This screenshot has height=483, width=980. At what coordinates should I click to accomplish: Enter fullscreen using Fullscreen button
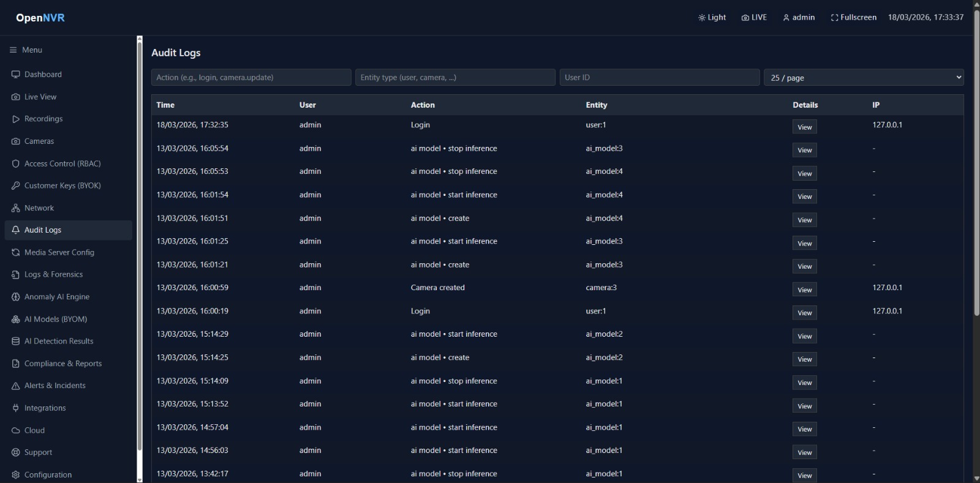tap(853, 18)
